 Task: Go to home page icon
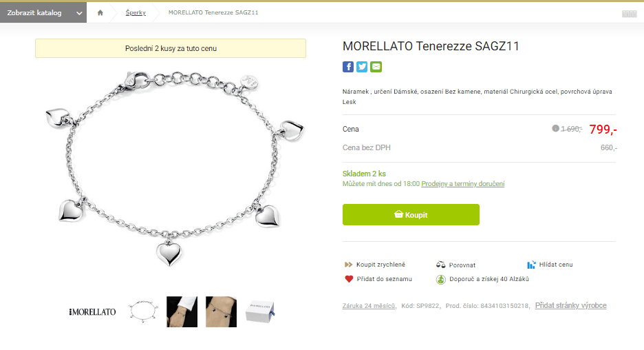coord(100,13)
